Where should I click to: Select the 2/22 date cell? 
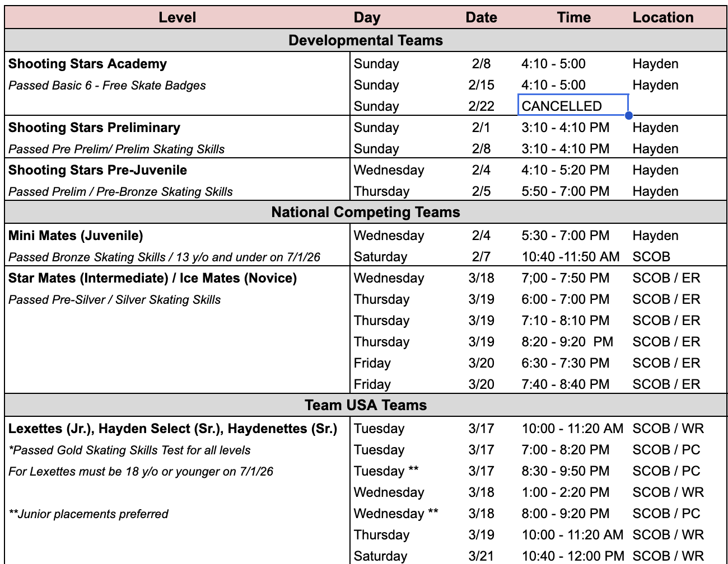coord(481,106)
